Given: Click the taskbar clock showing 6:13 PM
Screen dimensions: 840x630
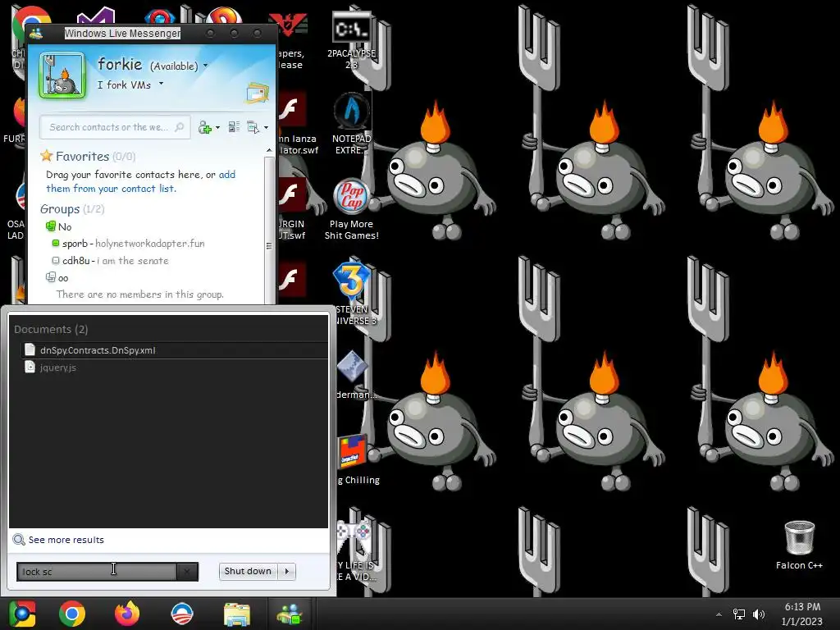Looking at the screenshot, I should click(802, 614).
